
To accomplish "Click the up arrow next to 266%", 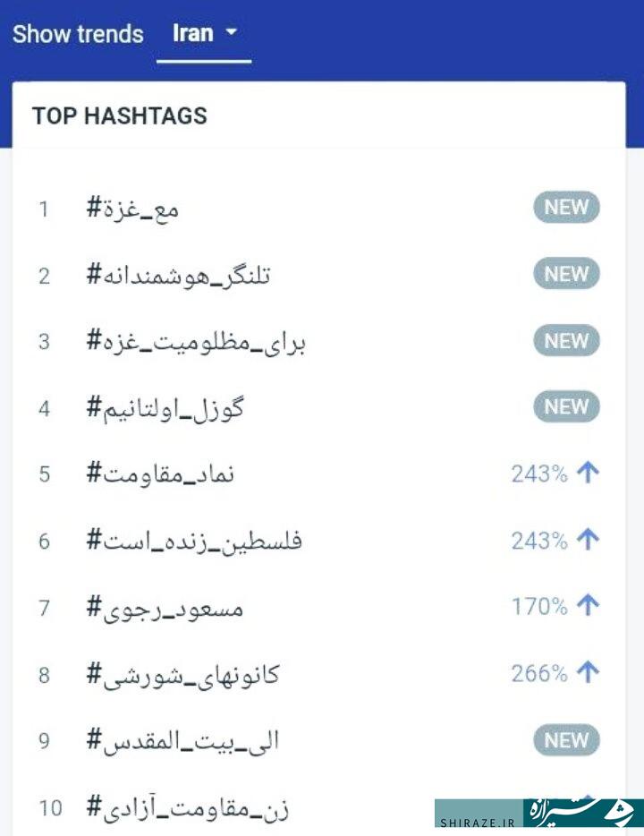I will (x=588, y=672).
